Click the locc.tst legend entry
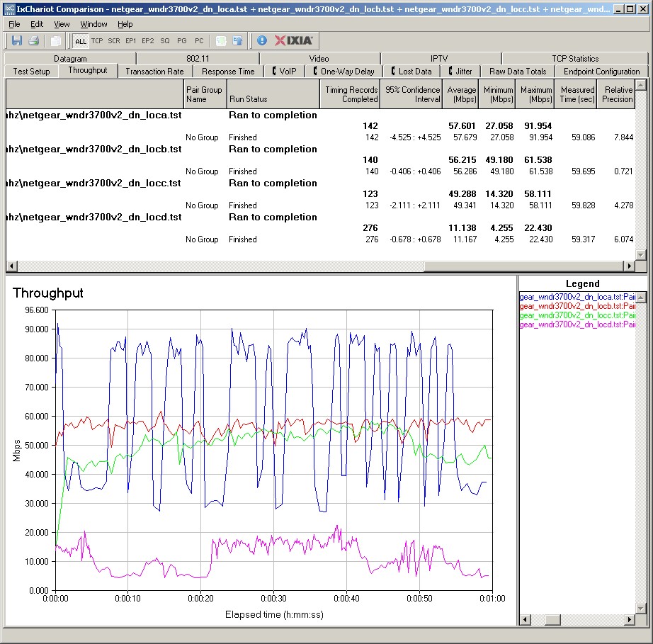Screen dimensions: 653x644 (x=577, y=315)
